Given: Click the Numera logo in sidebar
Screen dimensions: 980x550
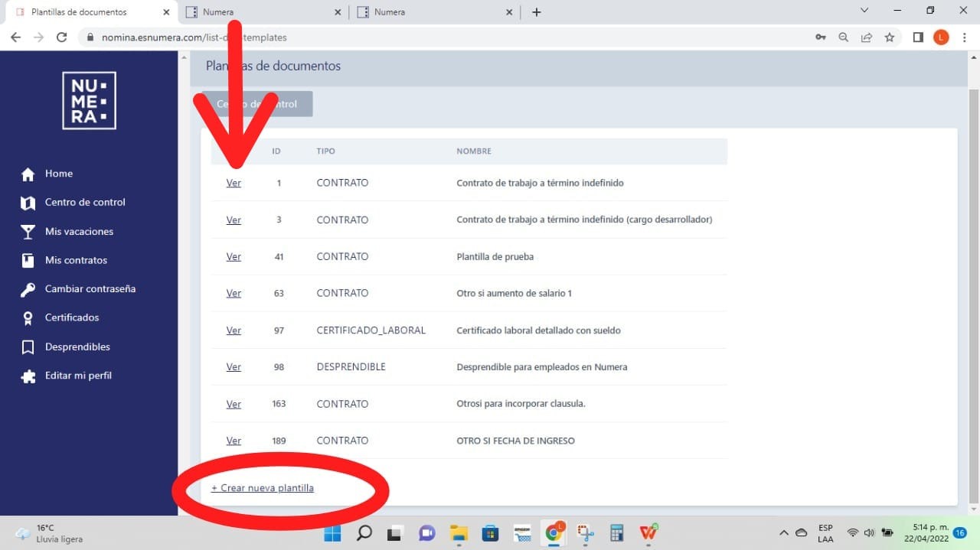Looking at the screenshot, I should point(89,100).
